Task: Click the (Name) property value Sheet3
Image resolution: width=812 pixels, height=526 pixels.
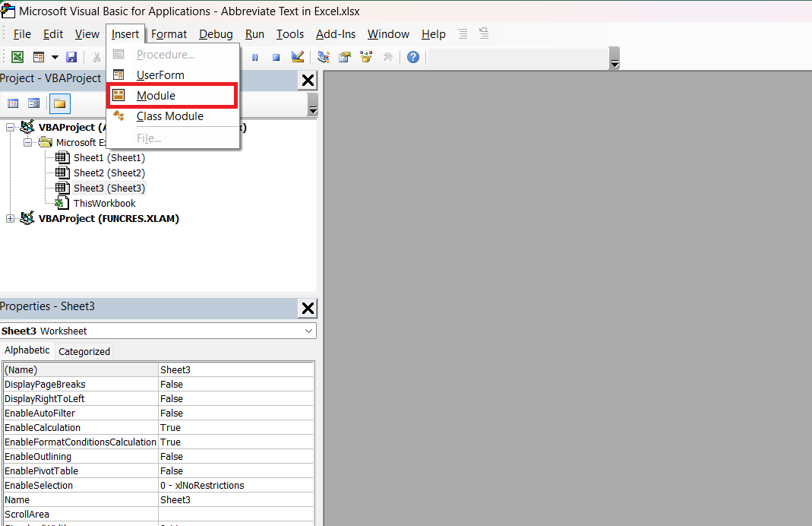Action: (235, 369)
